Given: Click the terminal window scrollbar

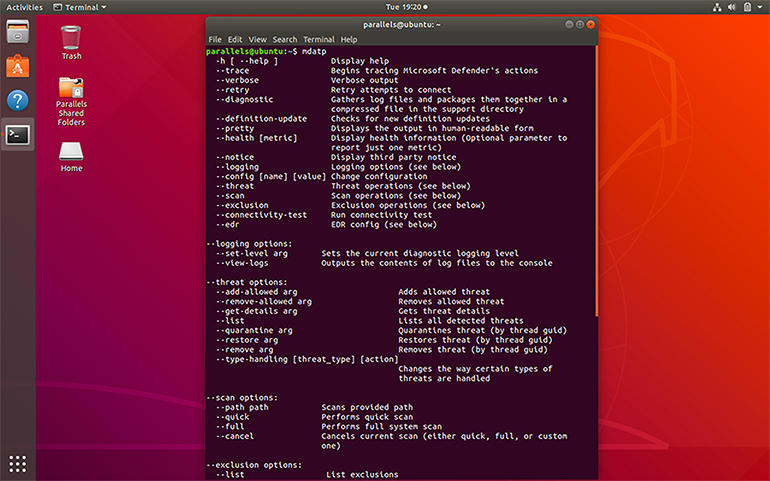Looking at the screenshot, I should [x=596, y=150].
